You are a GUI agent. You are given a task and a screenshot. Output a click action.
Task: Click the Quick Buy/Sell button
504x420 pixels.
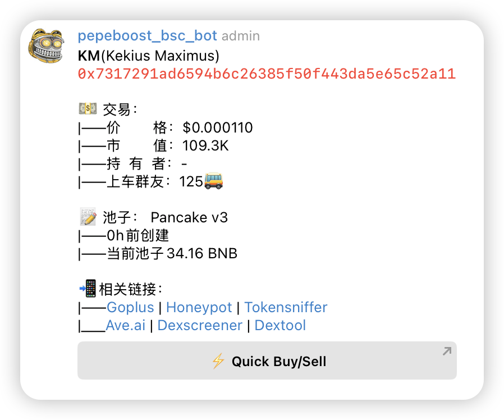point(267,360)
